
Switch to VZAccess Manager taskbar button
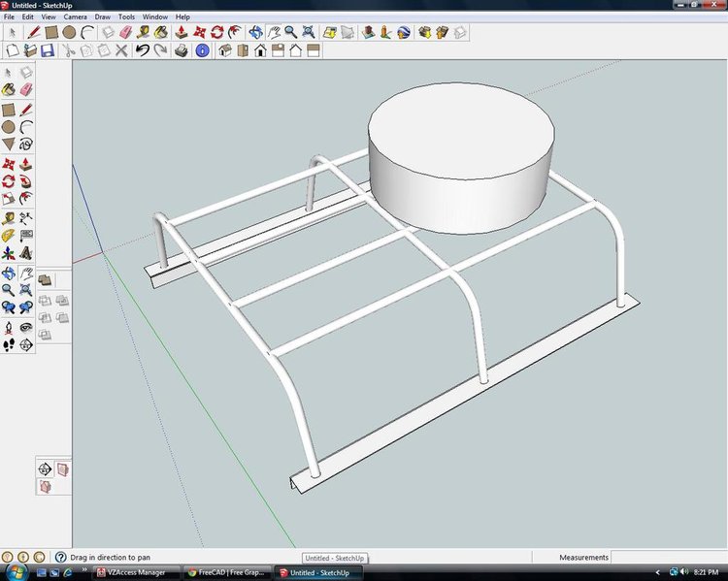click(x=136, y=572)
